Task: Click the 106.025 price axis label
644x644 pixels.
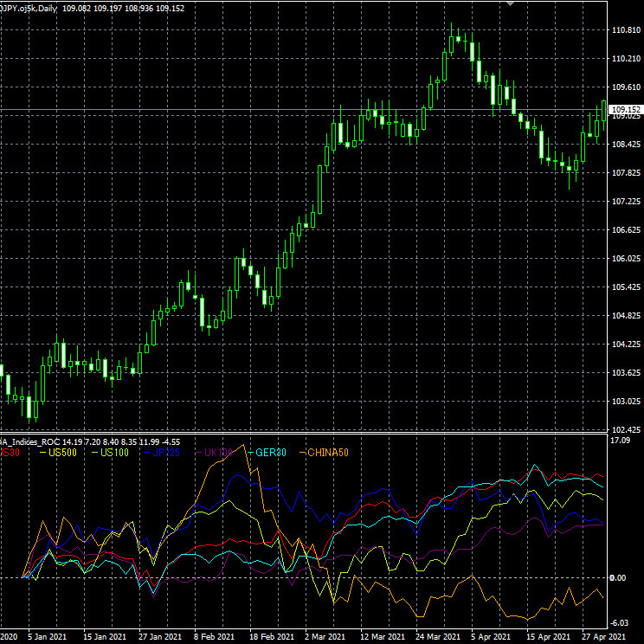Action: point(626,258)
